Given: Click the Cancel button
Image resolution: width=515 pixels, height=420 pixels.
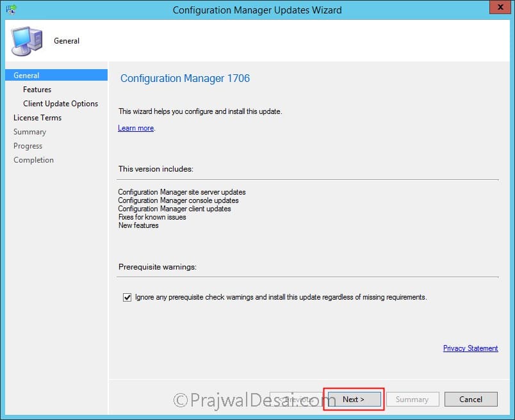Looking at the screenshot, I should pos(471,400).
